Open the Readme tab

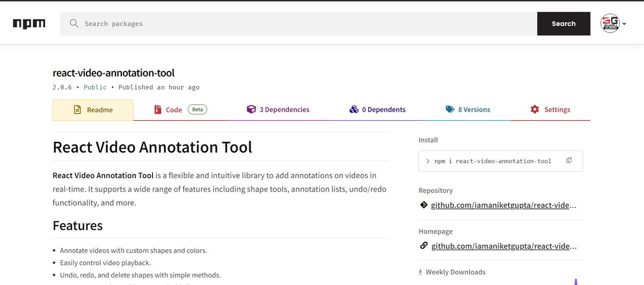tap(93, 110)
